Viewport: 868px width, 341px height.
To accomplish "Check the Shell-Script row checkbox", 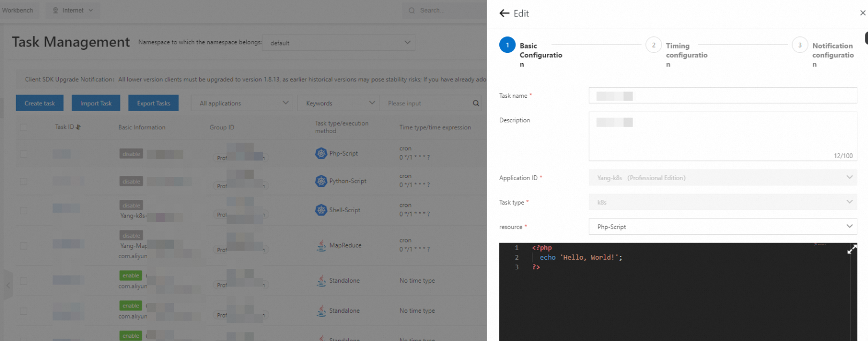I will click(24, 211).
